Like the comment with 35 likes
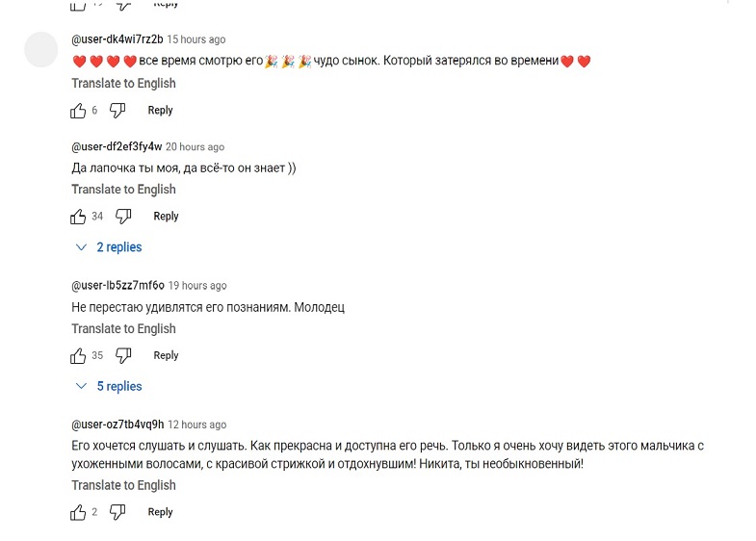The image size is (756, 541). click(x=78, y=355)
